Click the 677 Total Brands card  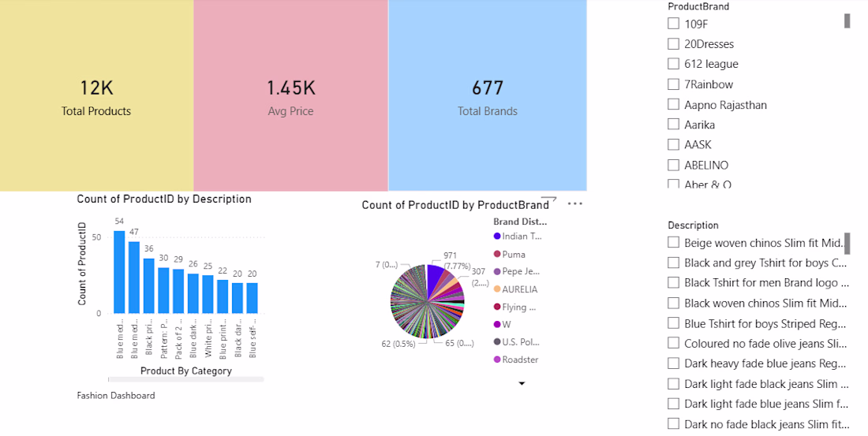click(x=487, y=95)
